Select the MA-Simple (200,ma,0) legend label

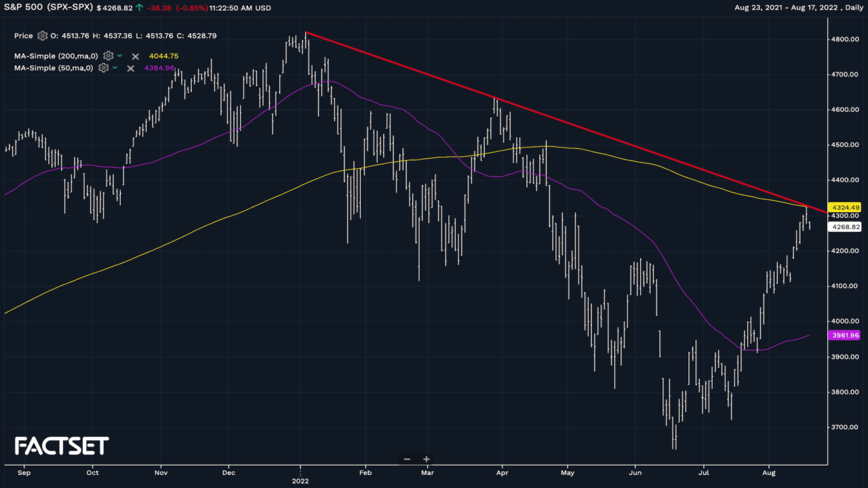[x=55, y=56]
